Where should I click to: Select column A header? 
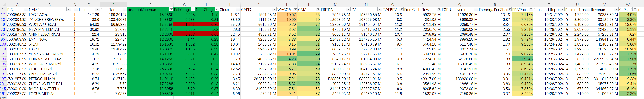coord(17,5)
